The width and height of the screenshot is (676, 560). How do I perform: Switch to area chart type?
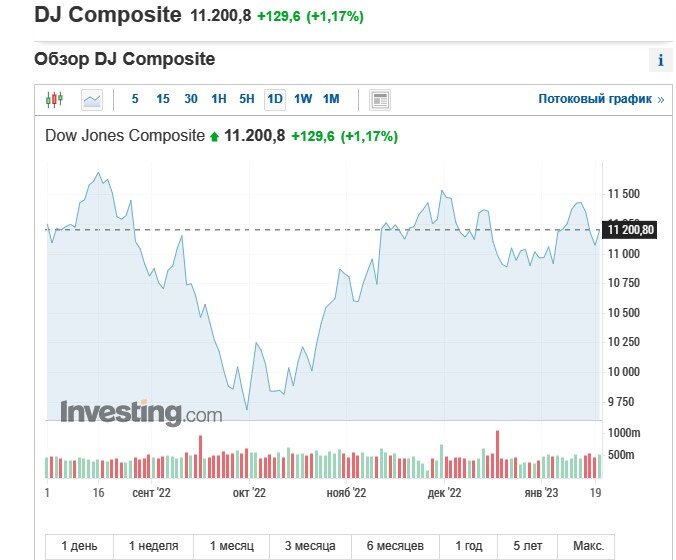pyautogui.click(x=92, y=99)
